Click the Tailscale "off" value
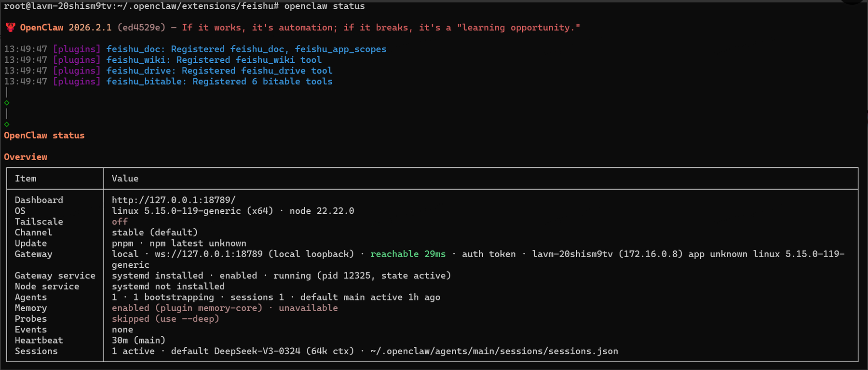 click(120, 222)
